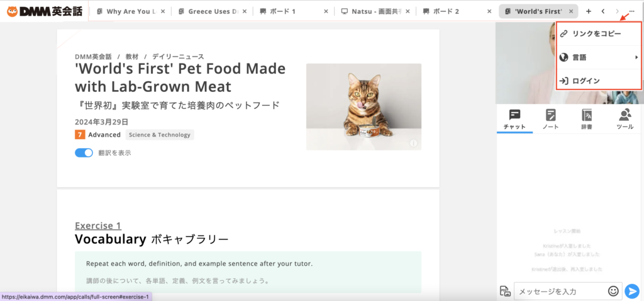Image resolution: width=644 pixels, height=301 pixels.
Task: Expand the 言語 language submenu
Action: [599, 57]
